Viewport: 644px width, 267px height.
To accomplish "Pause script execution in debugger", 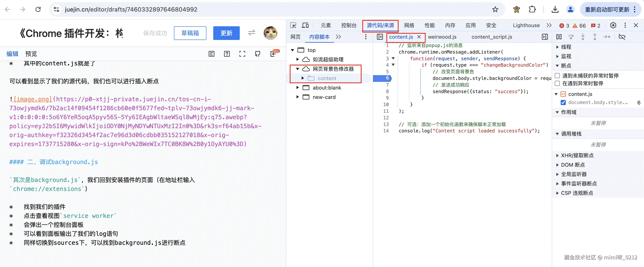I will click(559, 37).
